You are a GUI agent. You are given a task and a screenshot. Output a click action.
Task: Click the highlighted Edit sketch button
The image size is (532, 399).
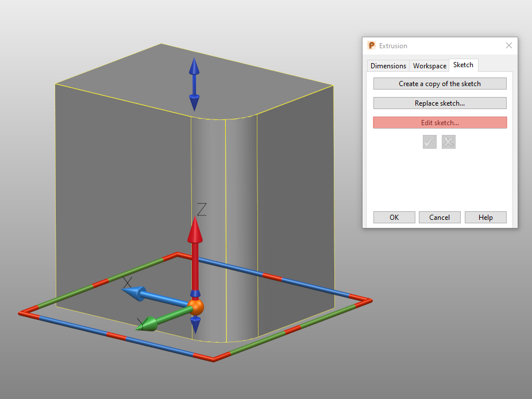point(440,122)
